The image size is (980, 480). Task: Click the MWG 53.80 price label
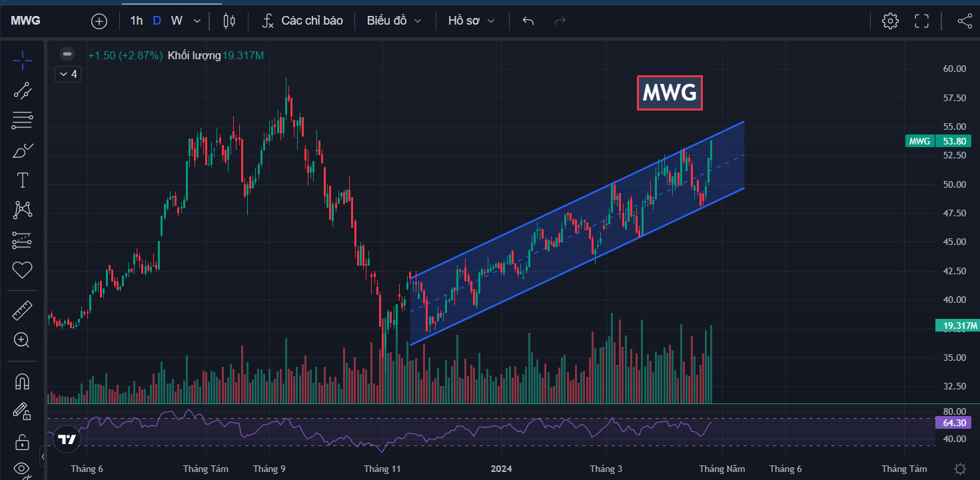tap(937, 141)
